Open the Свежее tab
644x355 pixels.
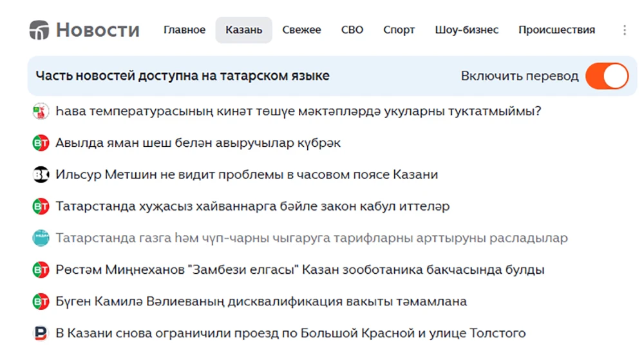point(301,30)
